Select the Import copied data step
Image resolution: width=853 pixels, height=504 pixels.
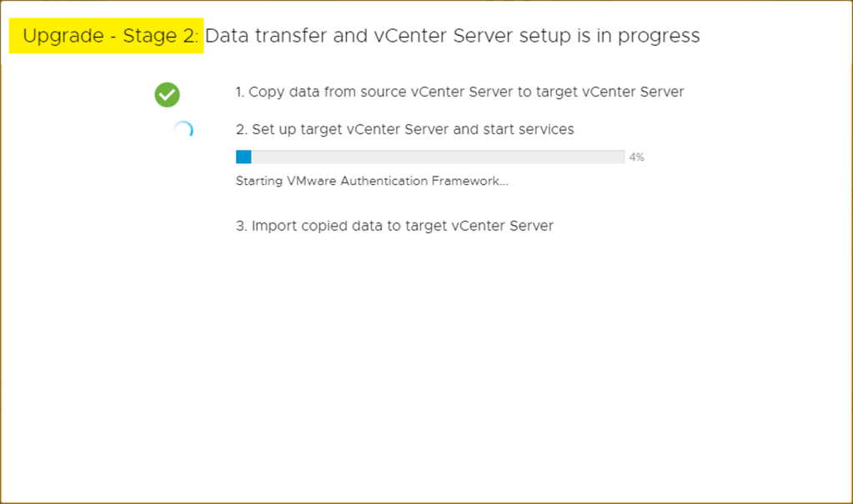[x=394, y=226]
